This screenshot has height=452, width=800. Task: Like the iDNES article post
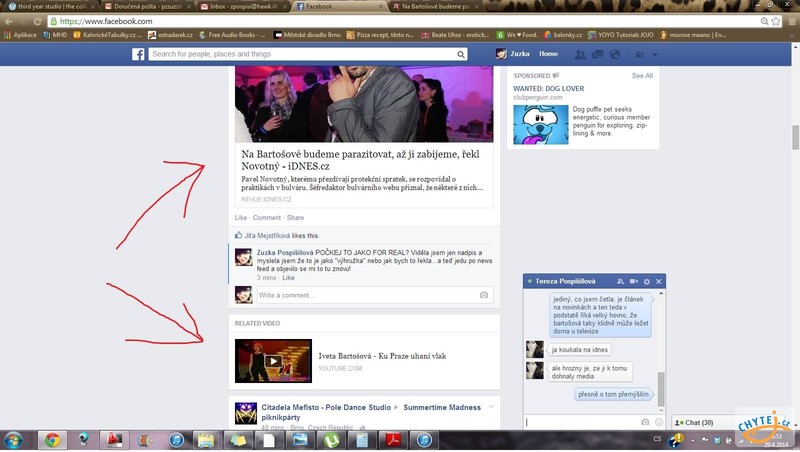(240, 218)
